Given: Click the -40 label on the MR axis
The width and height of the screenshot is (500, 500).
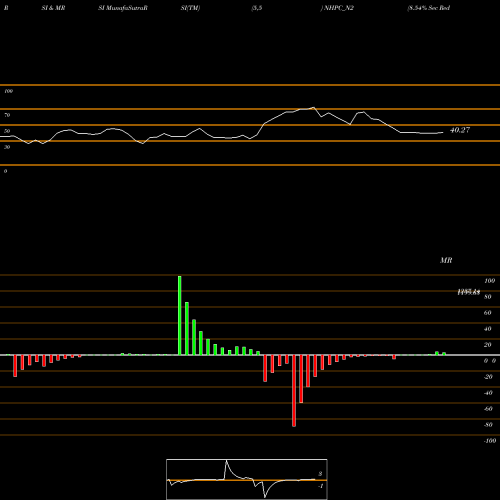Looking at the screenshot, I should tap(488, 393).
